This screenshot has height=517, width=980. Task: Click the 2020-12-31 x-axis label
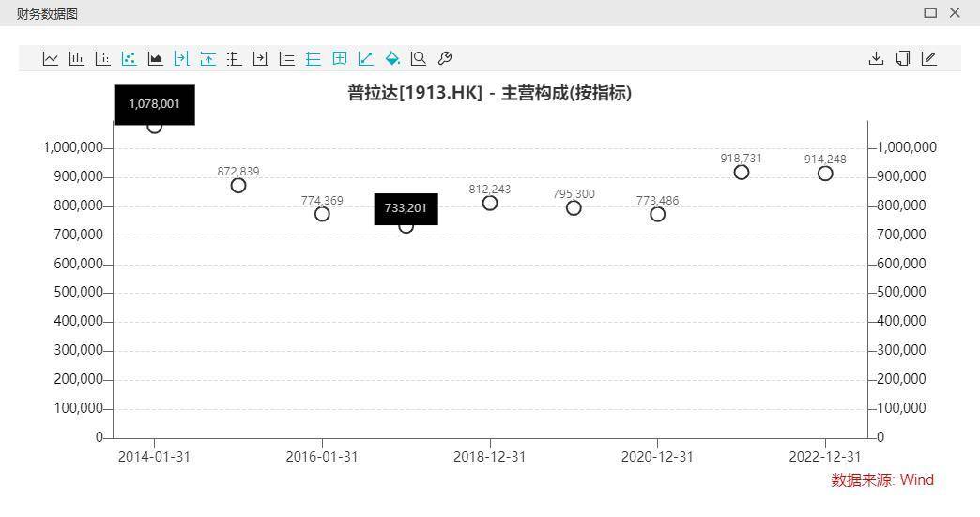point(657,457)
